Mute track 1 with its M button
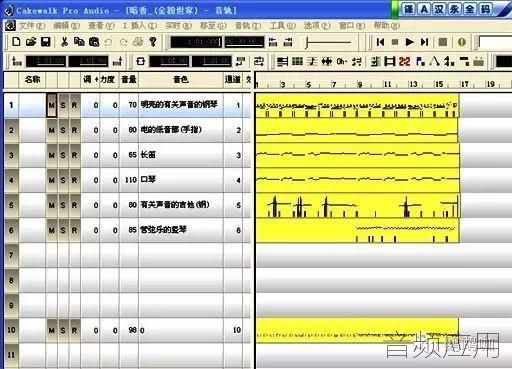Viewport: 512px width, 369px height. point(51,105)
